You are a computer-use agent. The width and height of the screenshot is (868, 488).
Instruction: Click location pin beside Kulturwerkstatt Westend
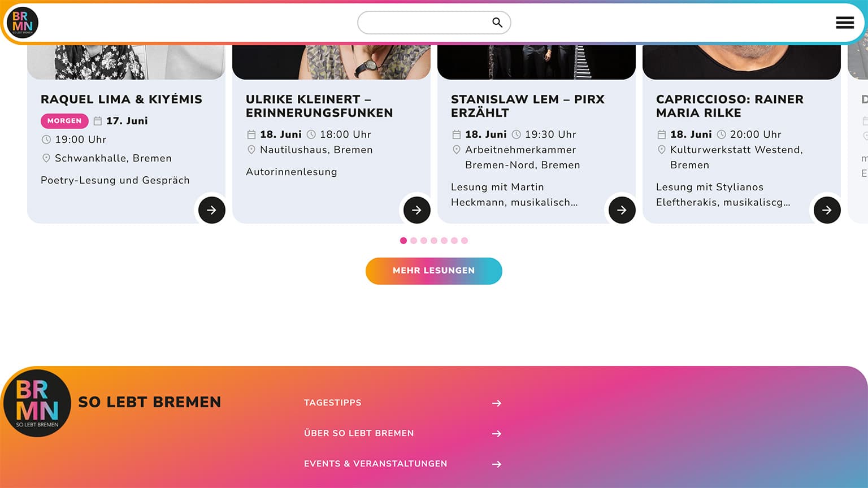click(x=662, y=150)
